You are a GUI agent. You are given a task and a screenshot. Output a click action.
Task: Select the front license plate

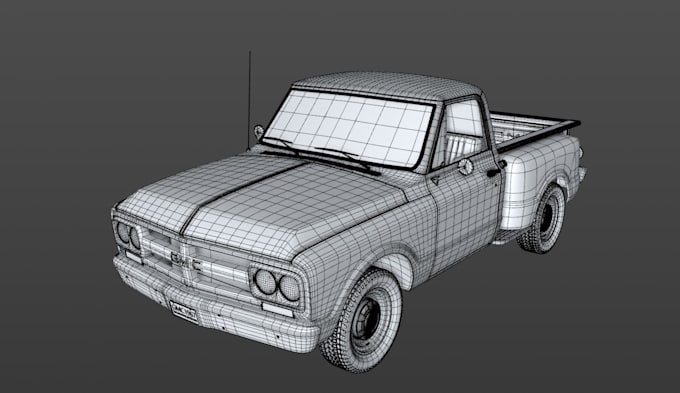tap(184, 312)
